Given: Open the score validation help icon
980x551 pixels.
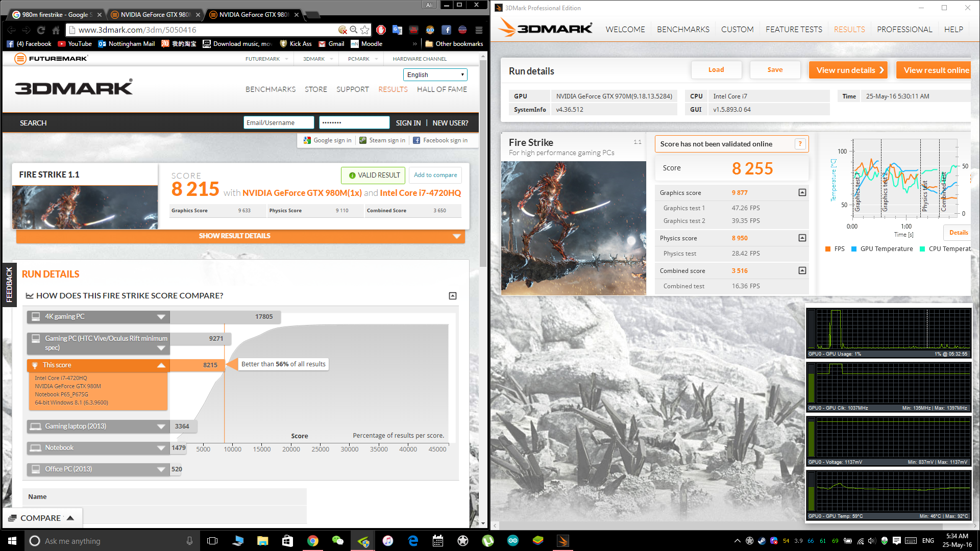Looking at the screenshot, I should pyautogui.click(x=800, y=144).
